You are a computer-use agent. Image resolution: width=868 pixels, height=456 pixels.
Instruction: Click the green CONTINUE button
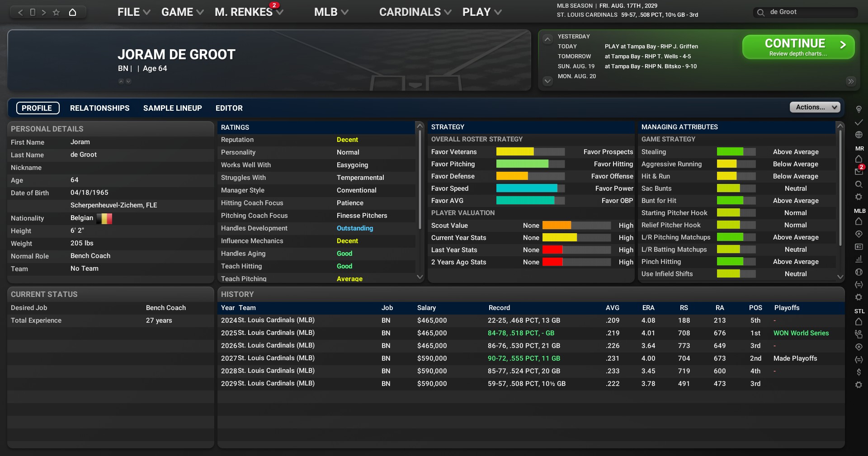798,47
